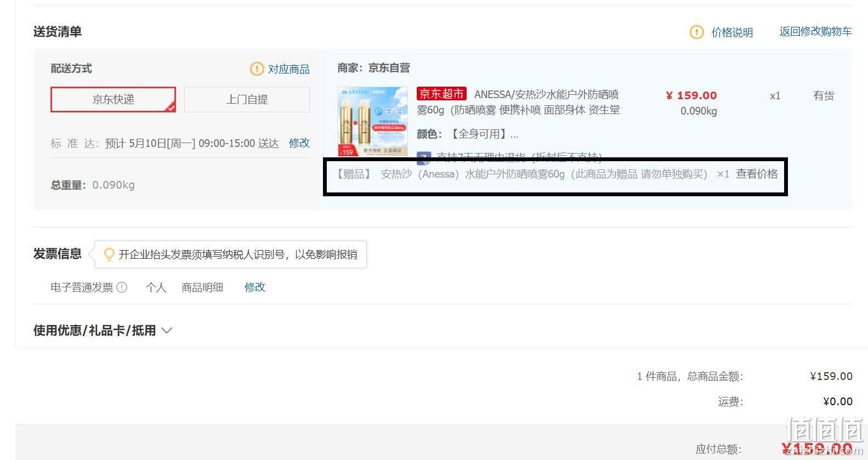Click the 7-day return shield icon
The height and width of the screenshot is (460, 868).
423,158
